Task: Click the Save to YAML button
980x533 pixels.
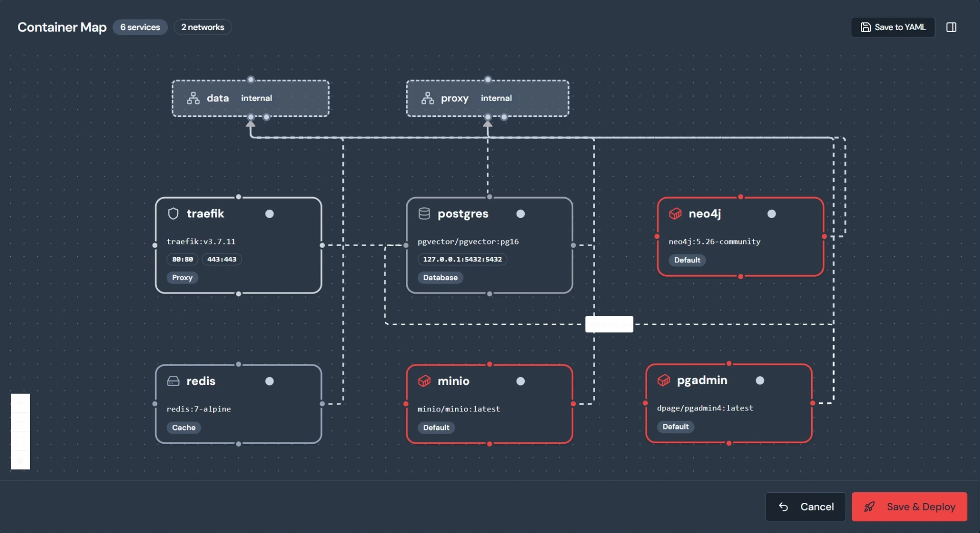Action: tap(893, 27)
